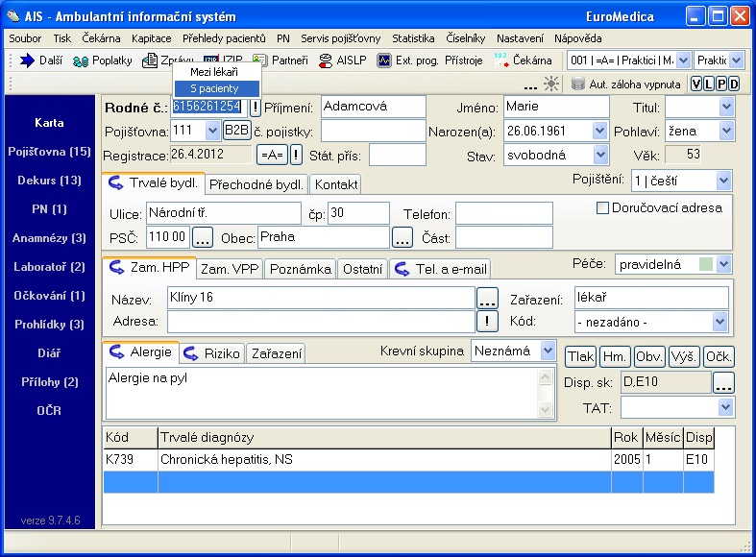Open Ext. prog. toolbar item
Image resolution: width=756 pixels, height=557 pixels.
tap(384, 61)
